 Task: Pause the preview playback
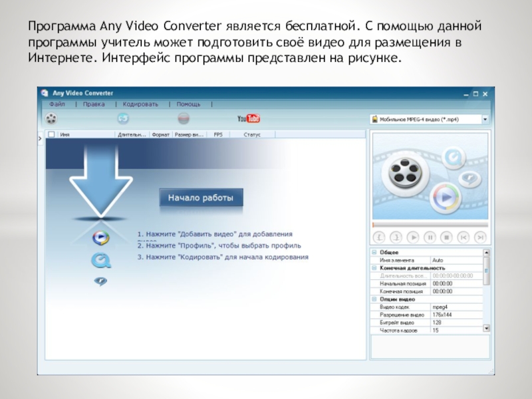[430, 237]
